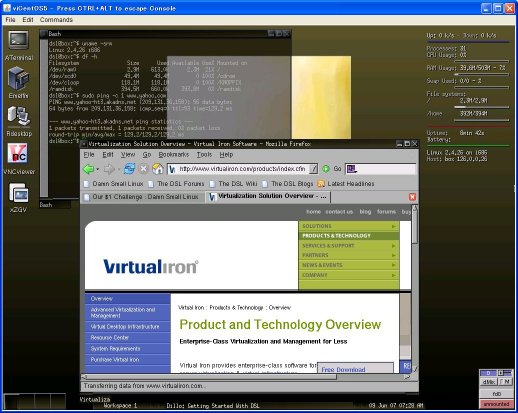Viewport: 518px width, 413px height.
Task: Open the console window File menu
Action: click(x=10, y=20)
